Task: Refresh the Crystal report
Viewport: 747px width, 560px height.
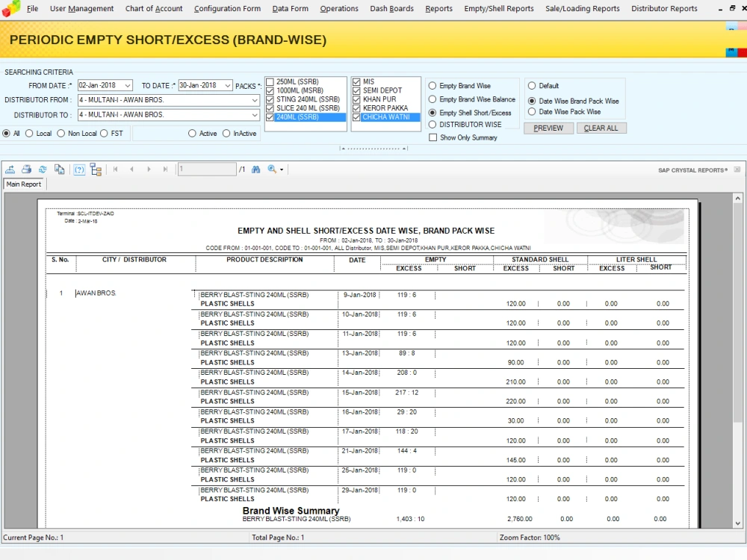Action: pos(43,169)
